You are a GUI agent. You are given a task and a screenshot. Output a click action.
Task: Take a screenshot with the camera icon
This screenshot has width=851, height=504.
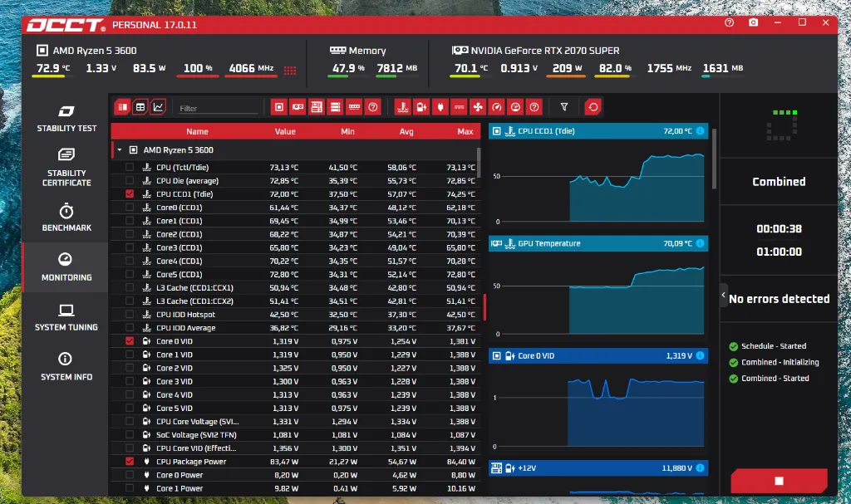(753, 22)
